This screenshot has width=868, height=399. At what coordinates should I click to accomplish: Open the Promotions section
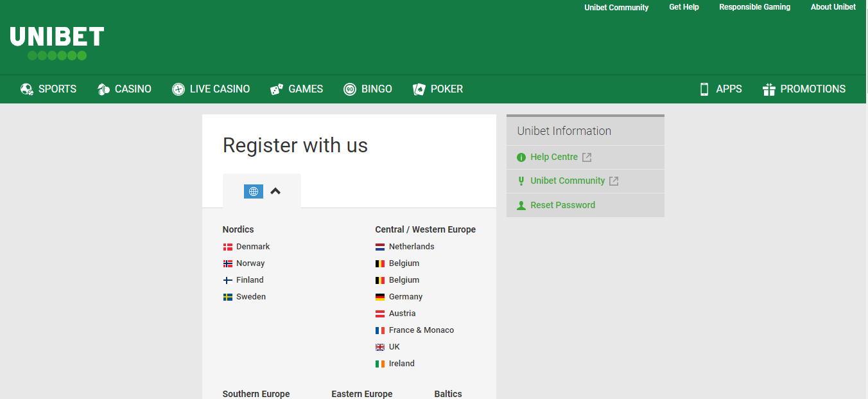point(804,89)
